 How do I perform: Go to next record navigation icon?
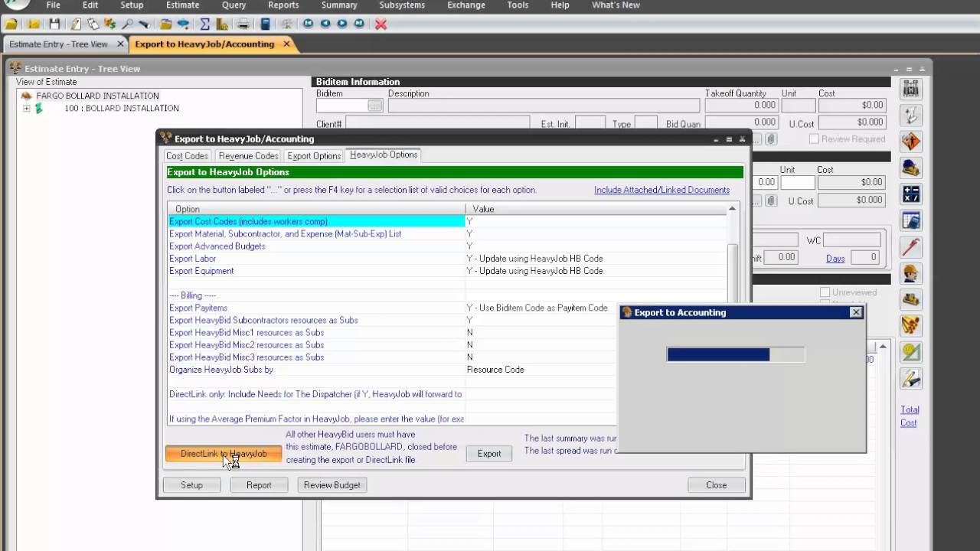tap(342, 24)
